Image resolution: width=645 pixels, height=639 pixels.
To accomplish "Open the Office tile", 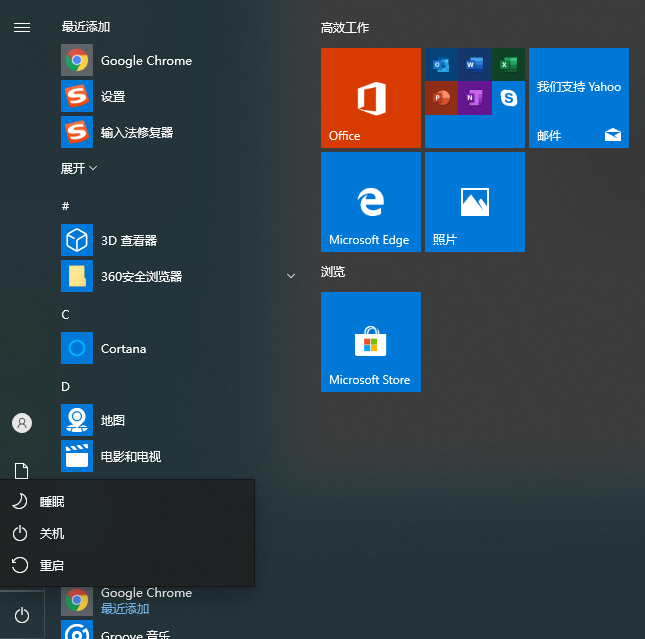I will [x=370, y=98].
